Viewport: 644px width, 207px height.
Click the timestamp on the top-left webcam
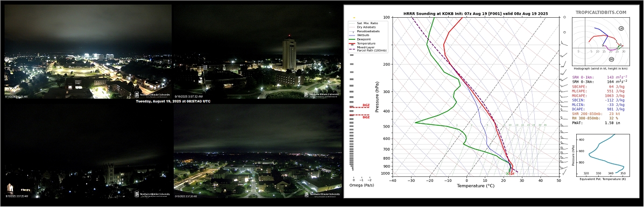coord(17,97)
